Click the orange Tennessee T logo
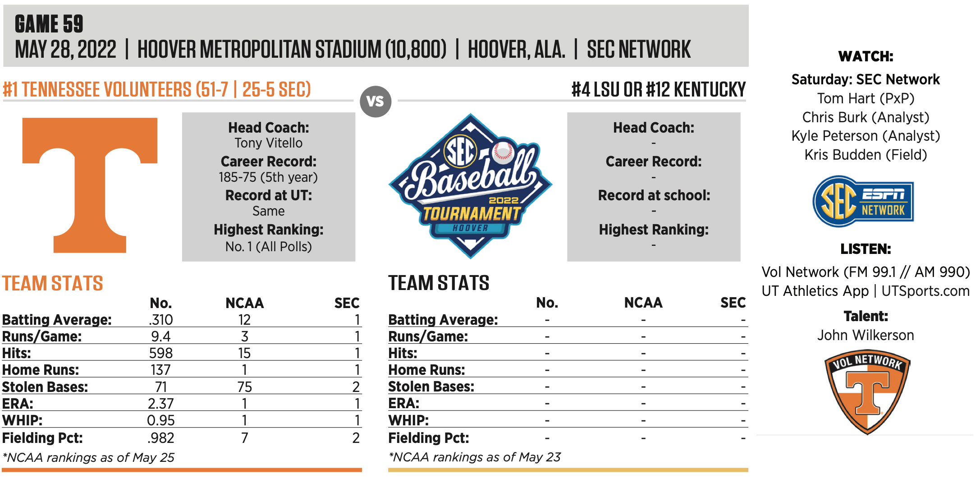The height and width of the screenshot is (479, 980). coord(90,185)
